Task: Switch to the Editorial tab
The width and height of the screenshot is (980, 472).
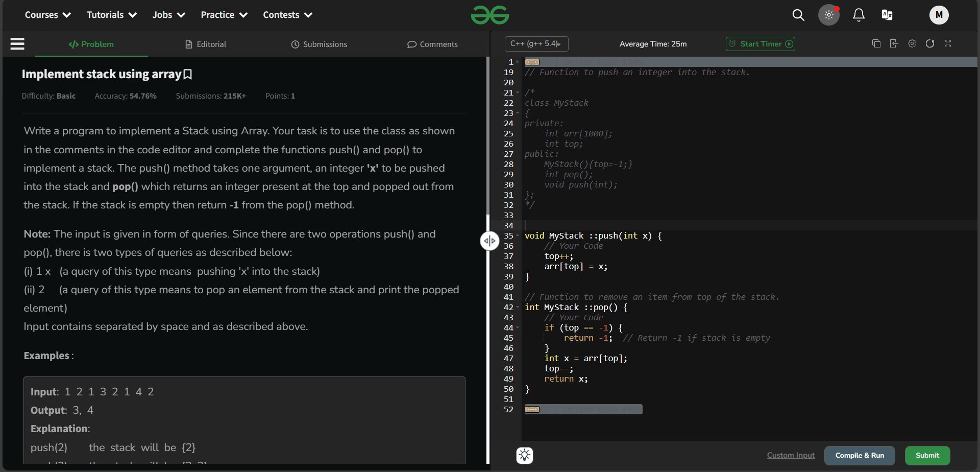Action: 205,44
